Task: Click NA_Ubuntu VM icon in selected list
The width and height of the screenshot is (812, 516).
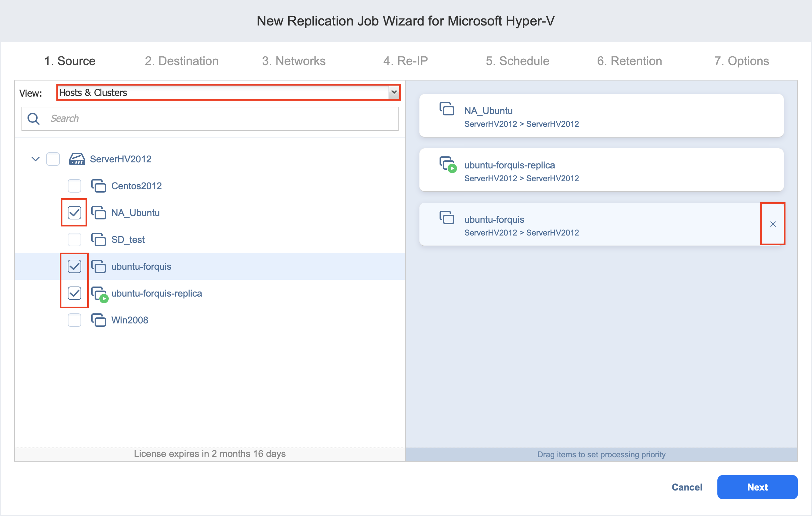Action: [x=447, y=109]
